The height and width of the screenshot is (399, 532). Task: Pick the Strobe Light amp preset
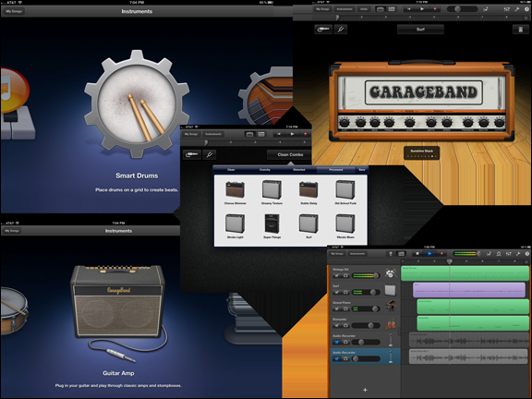click(x=236, y=226)
